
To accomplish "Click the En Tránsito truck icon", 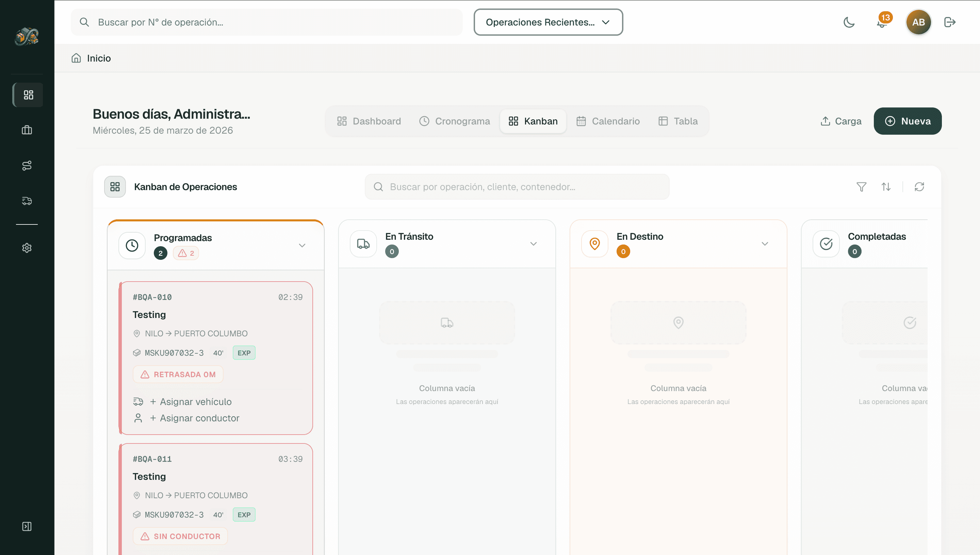I will (363, 244).
